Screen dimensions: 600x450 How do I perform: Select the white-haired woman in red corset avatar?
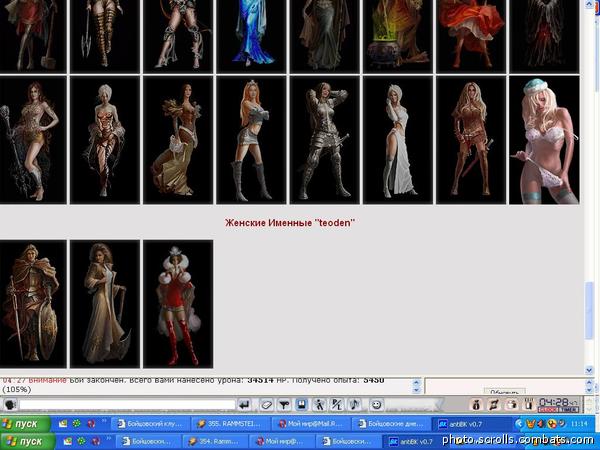coord(105,140)
